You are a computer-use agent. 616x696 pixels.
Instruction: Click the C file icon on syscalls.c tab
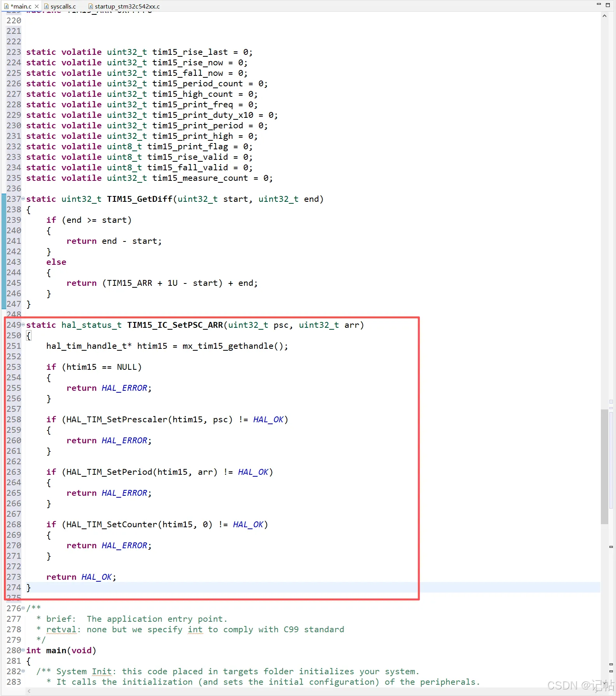pos(46,6)
